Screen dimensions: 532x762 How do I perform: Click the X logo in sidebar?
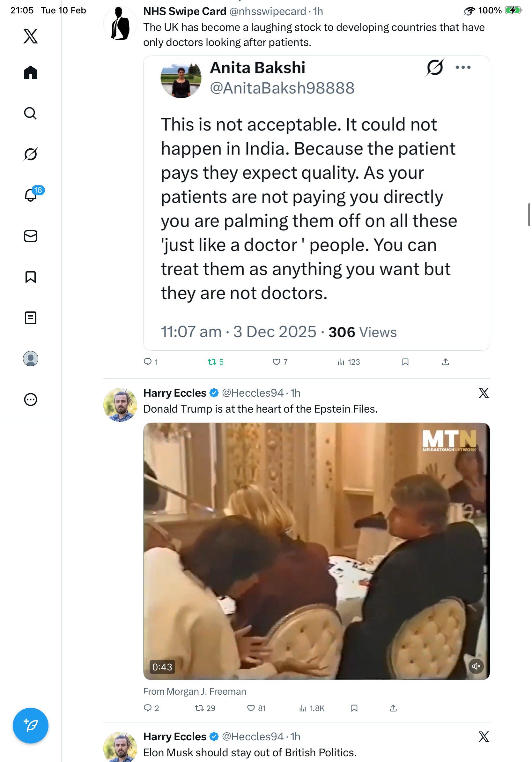click(x=31, y=36)
